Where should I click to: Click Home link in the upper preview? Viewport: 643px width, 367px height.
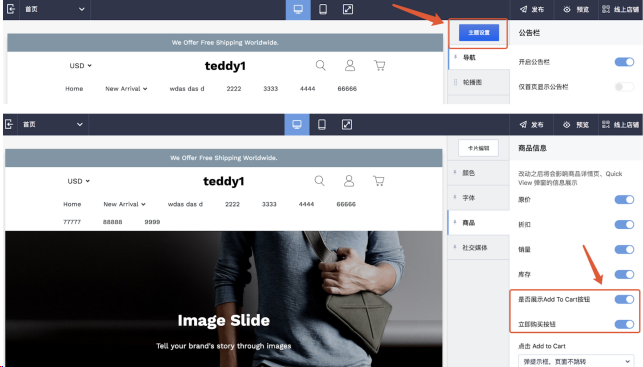point(74,89)
